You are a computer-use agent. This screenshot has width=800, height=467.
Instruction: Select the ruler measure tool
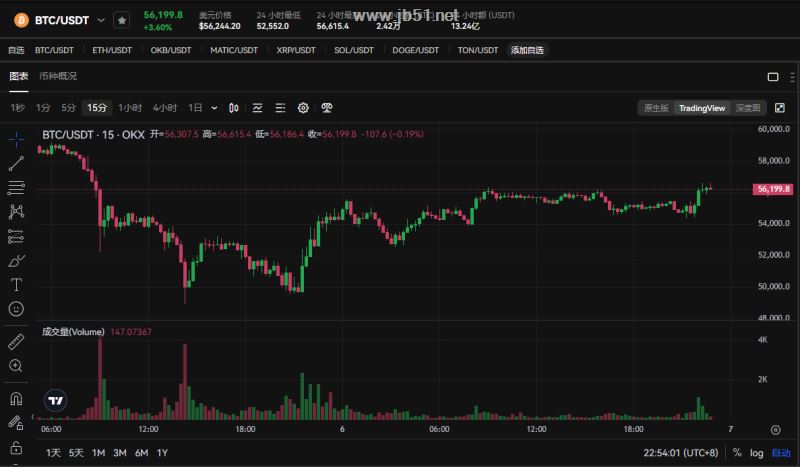[x=16, y=341]
